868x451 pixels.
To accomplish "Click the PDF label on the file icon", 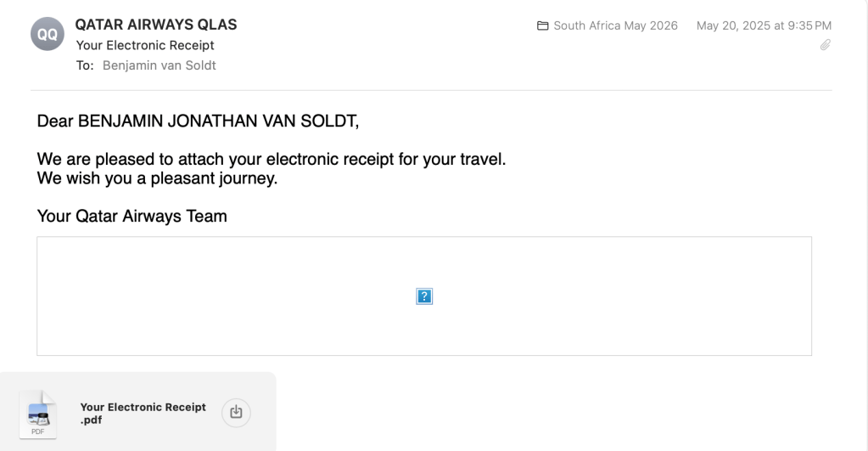I will [x=38, y=431].
